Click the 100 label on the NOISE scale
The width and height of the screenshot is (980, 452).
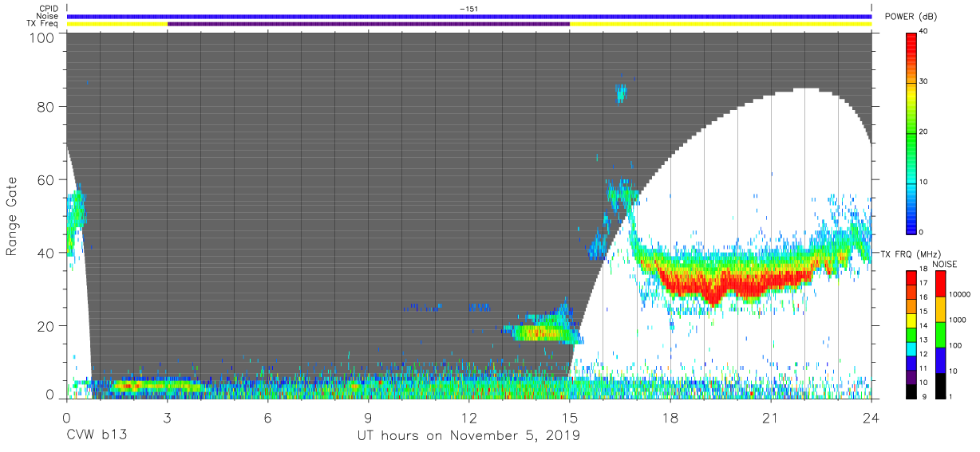coord(955,346)
